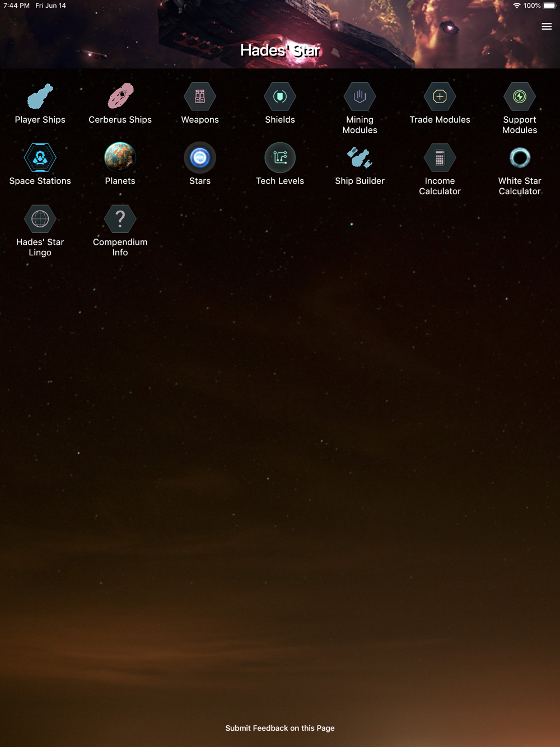Tap the Support Modules lightning icon
This screenshot has width=560, height=747.
coord(520,96)
